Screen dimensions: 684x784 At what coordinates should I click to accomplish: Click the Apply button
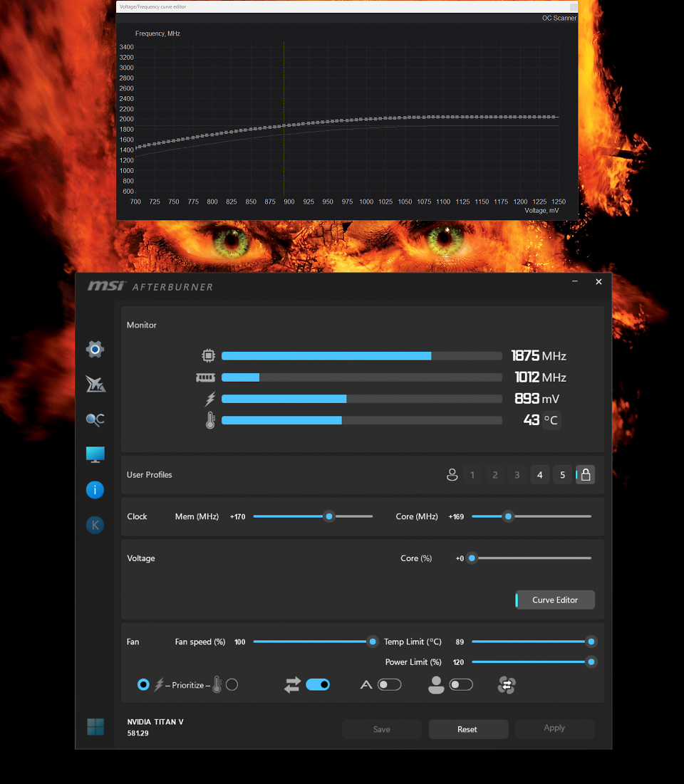tap(555, 728)
